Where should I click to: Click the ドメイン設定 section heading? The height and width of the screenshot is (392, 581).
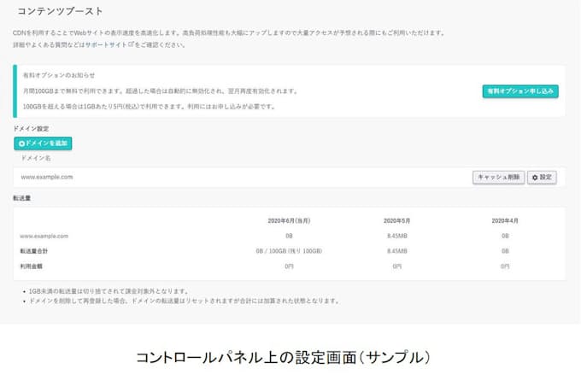click(x=31, y=129)
